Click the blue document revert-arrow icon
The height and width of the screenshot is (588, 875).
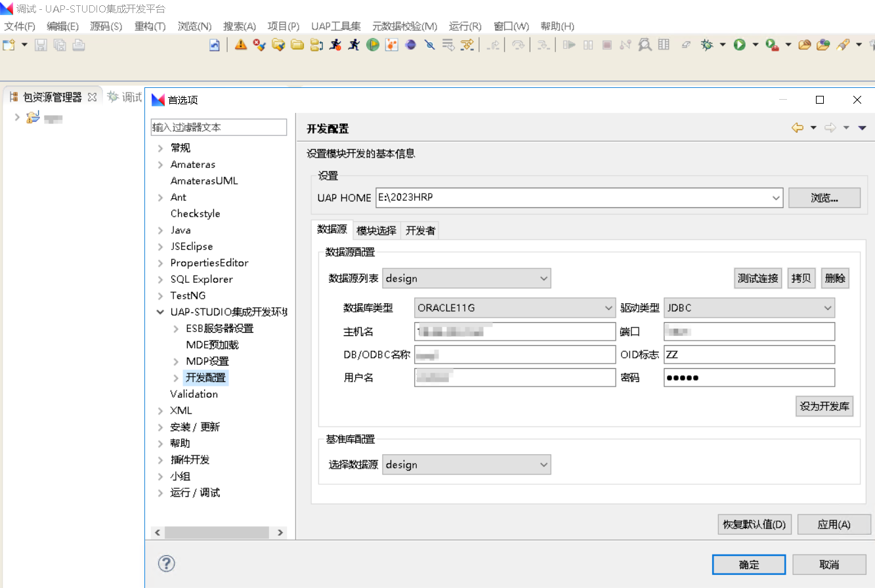point(214,45)
